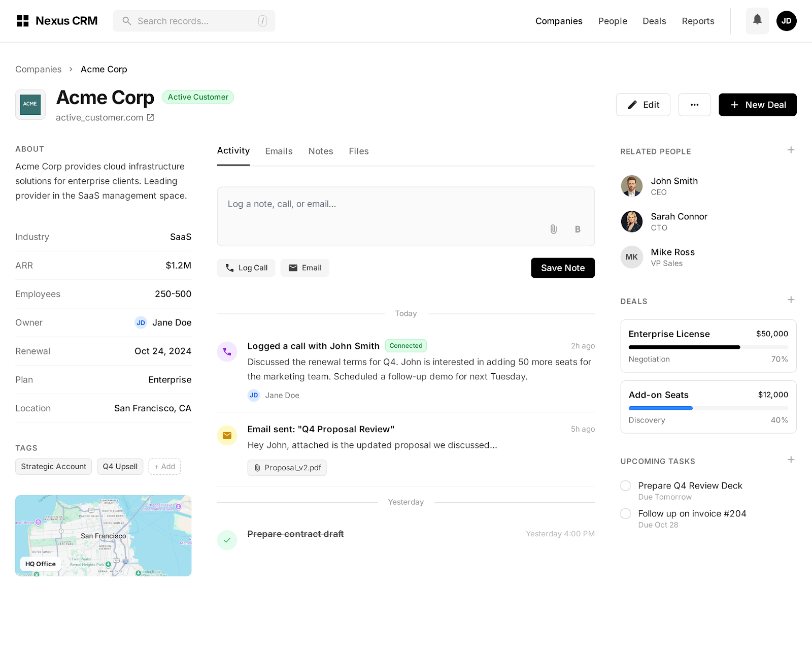Open external link icon beside active_customer.com
The image size is (812, 650).
151,117
